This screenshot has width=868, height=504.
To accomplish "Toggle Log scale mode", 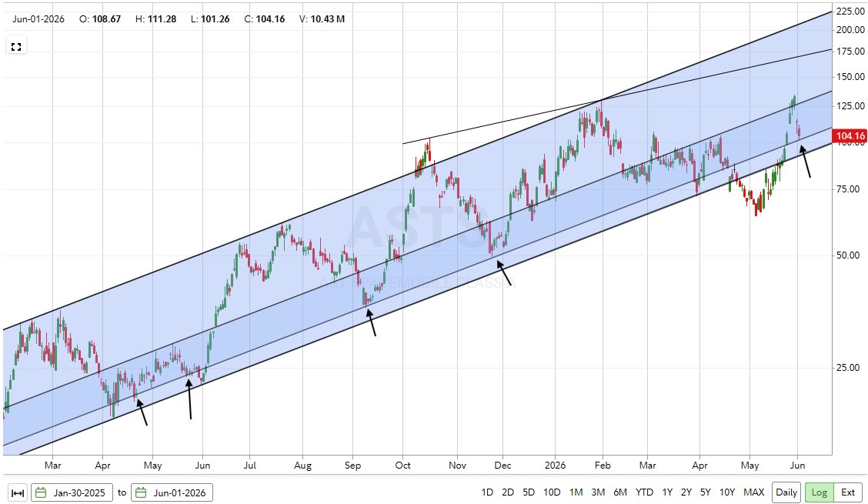I will pyautogui.click(x=820, y=492).
